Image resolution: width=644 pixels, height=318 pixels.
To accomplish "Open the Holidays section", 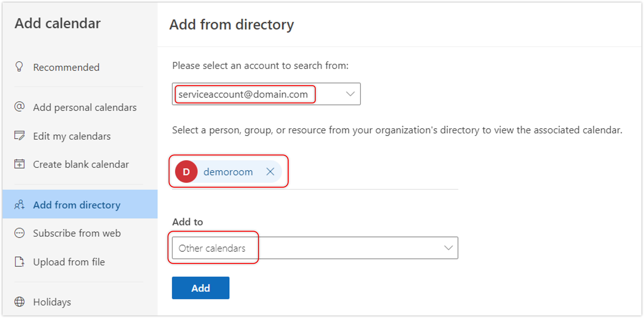I will (80, 302).
